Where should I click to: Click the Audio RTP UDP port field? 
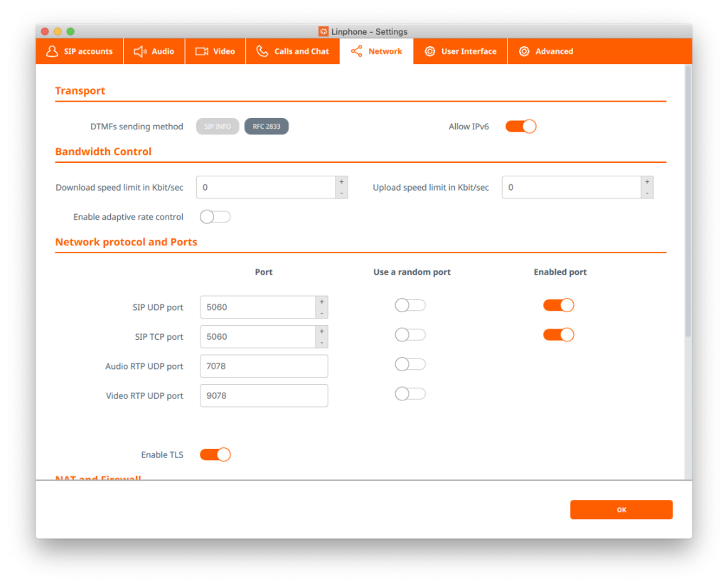[x=264, y=366]
